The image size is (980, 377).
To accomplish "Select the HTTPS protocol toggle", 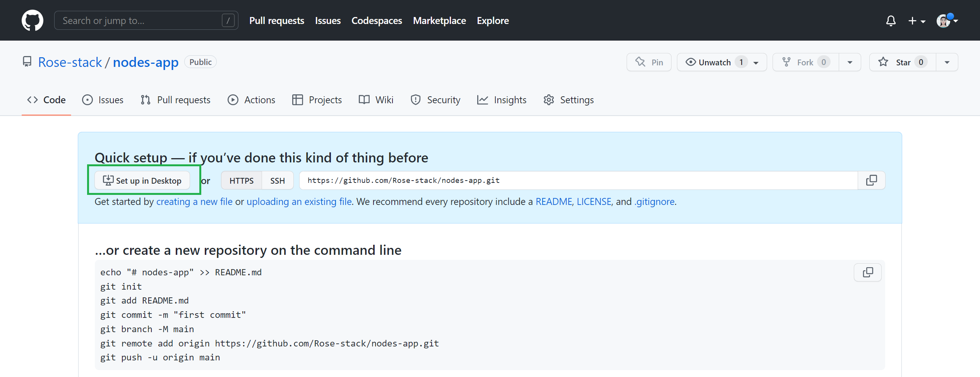I will (x=241, y=181).
